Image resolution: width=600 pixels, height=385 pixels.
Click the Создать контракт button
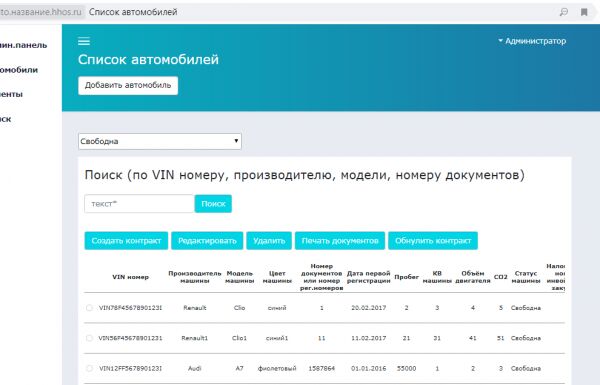pos(126,241)
